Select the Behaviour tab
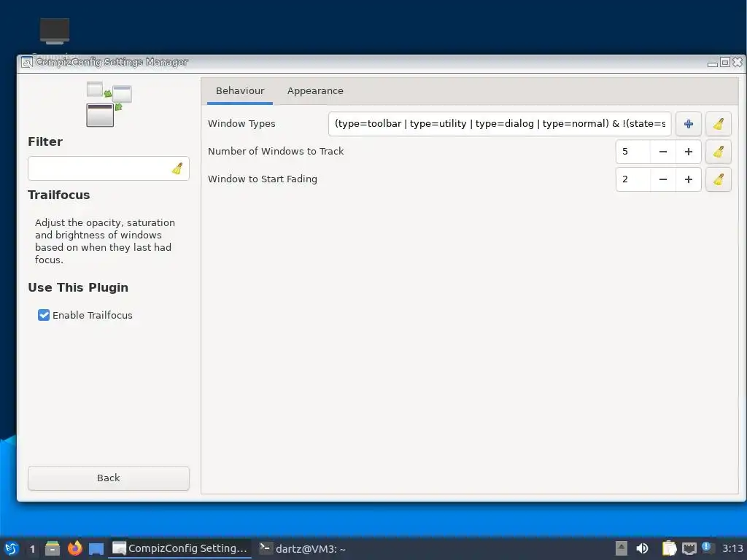 (239, 91)
